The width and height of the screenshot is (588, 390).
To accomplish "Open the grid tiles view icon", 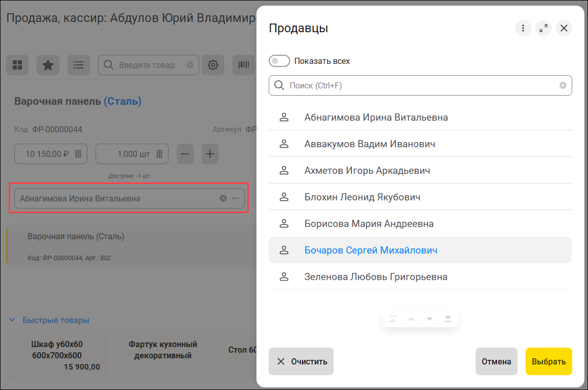I will click(17, 65).
